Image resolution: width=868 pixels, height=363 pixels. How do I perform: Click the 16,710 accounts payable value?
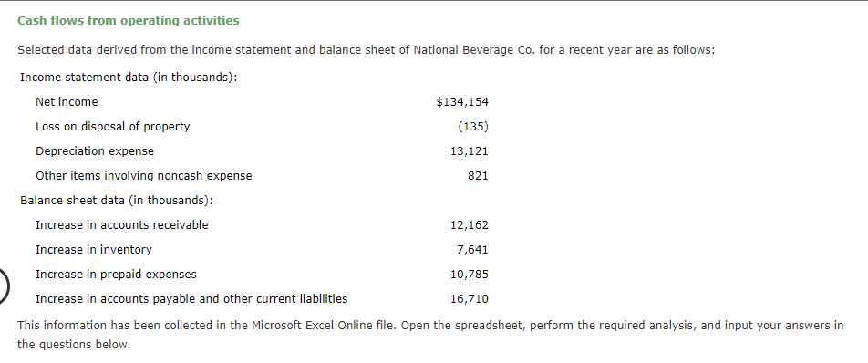[x=470, y=299]
